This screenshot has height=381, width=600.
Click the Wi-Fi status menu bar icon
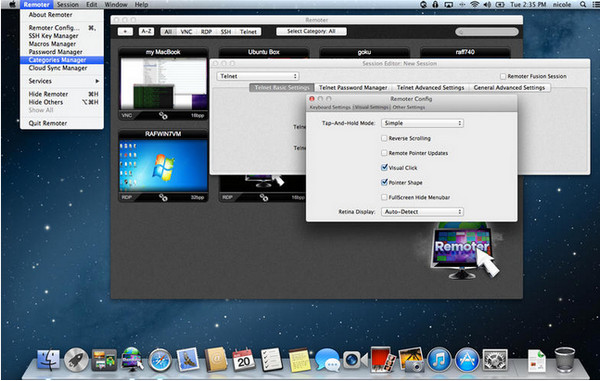[x=474, y=5]
